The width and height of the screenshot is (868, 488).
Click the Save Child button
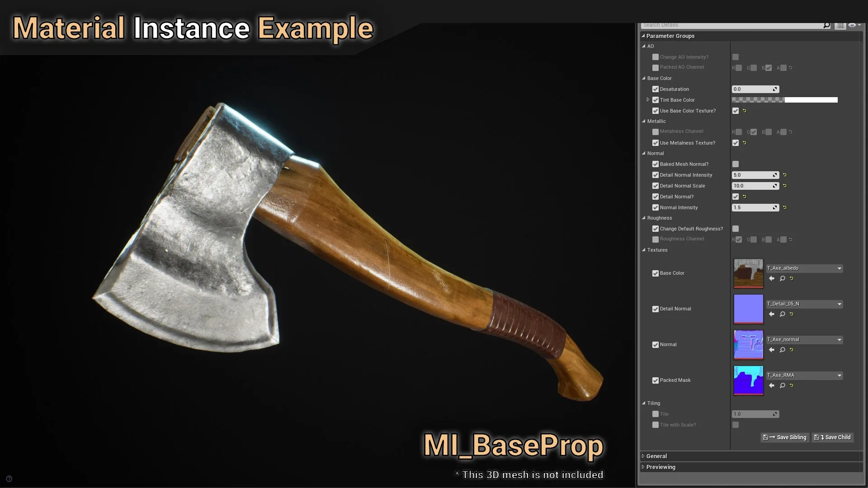click(x=834, y=437)
